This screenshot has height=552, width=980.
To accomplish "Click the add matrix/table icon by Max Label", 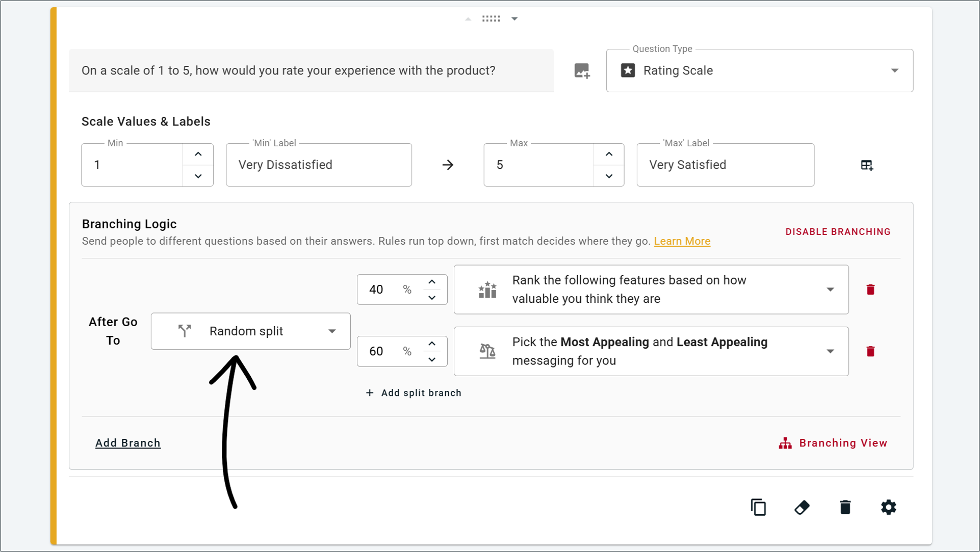I will pyautogui.click(x=867, y=165).
